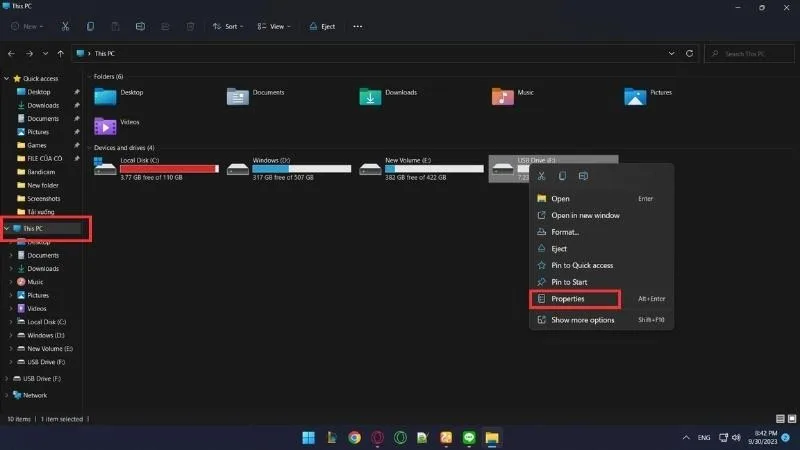The height and width of the screenshot is (450, 800).
Task: Click the Copy icon in the toolbar
Action: (x=90, y=27)
